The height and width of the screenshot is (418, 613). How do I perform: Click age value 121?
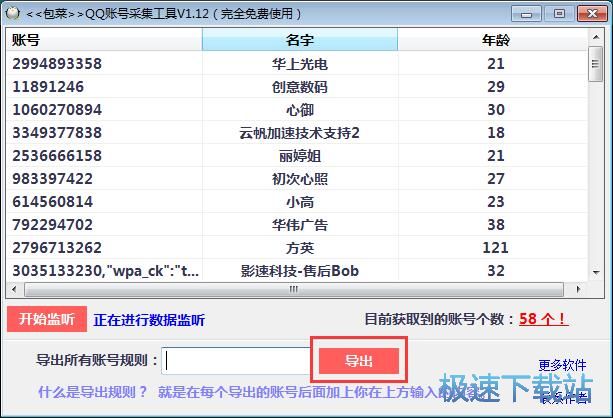pos(495,248)
